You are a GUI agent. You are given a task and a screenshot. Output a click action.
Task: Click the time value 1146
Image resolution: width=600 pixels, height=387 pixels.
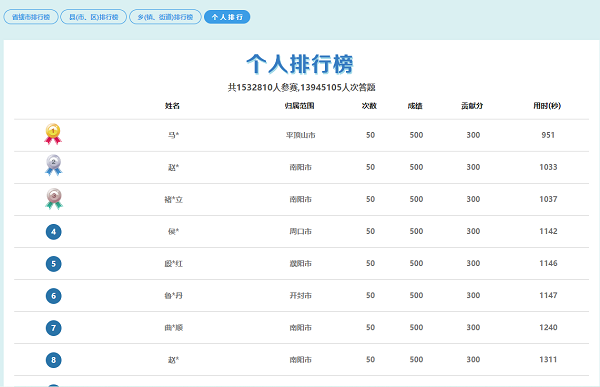(x=548, y=263)
